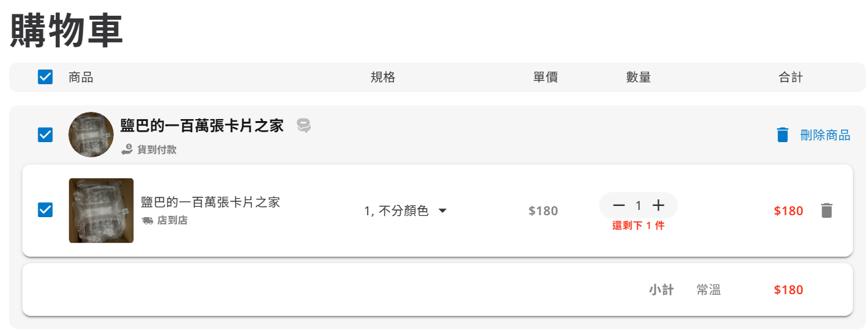Click the dropdown arrow next to 不分顏色
The width and height of the screenshot is (868, 331).
[443, 211]
